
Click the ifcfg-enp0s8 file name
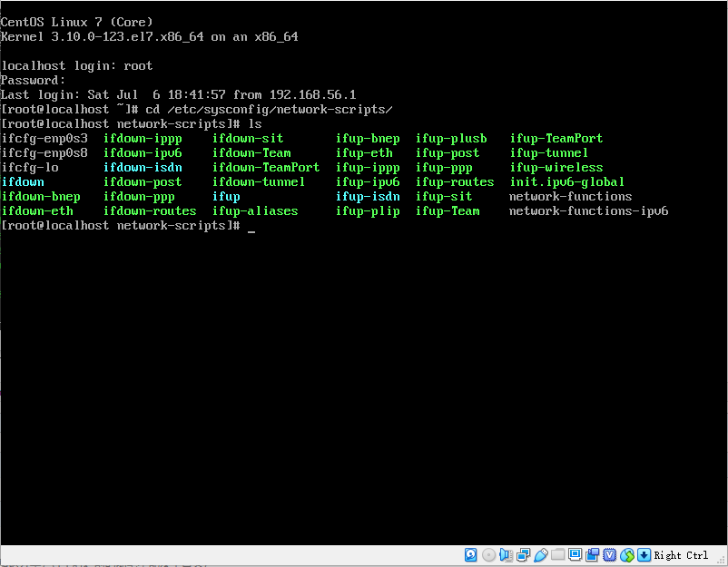pyautogui.click(x=44, y=153)
